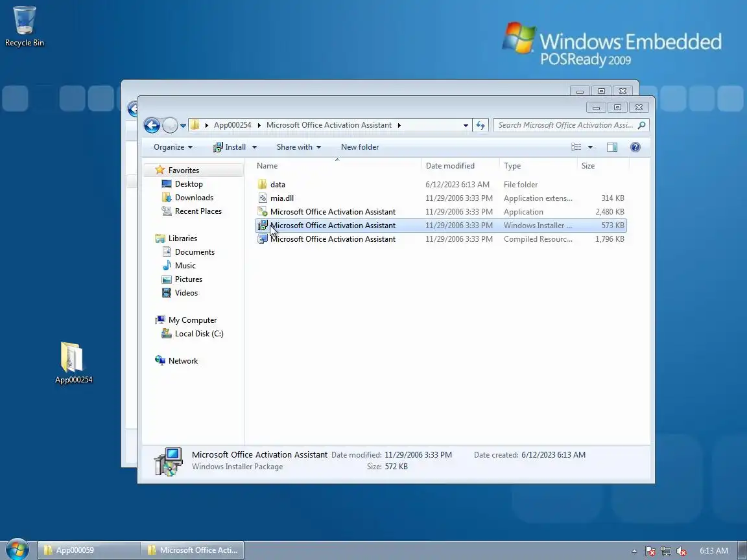Click the 314 KB size cell
Screen dimensions: 747x560
pyautogui.click(x=613, y=198)
